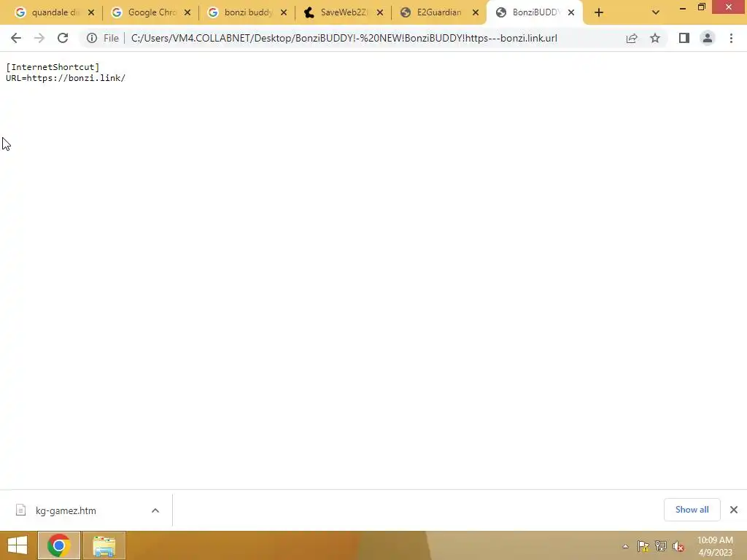Open Action Center flag icon in tray
The image size is (747, 560).
tap(643, 546)
